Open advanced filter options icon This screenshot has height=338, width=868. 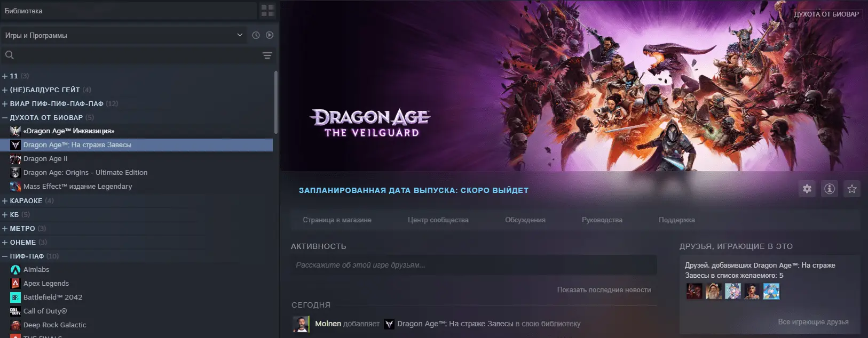click(x=267, y=55)
